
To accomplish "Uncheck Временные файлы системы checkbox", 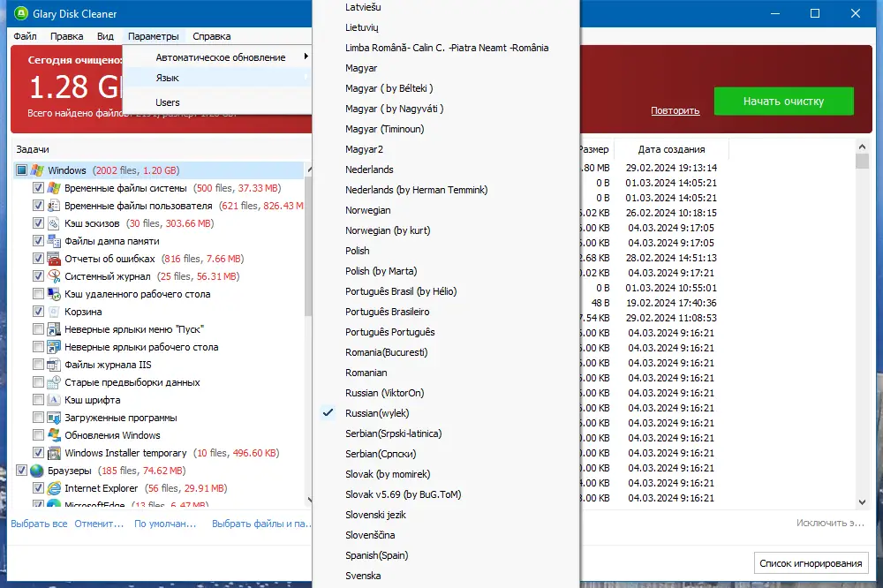I will click(38, 188).
